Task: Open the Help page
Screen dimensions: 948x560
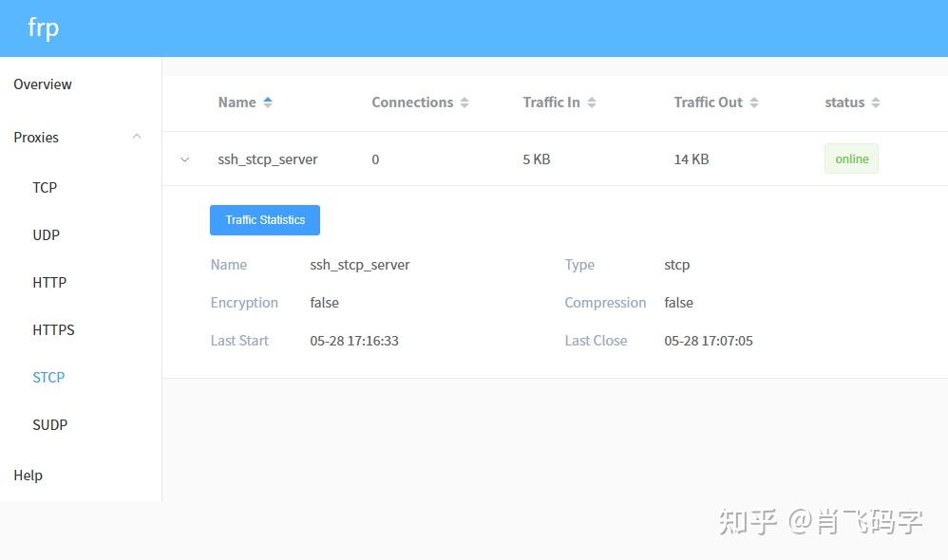Action: click(x=28, y=475)
